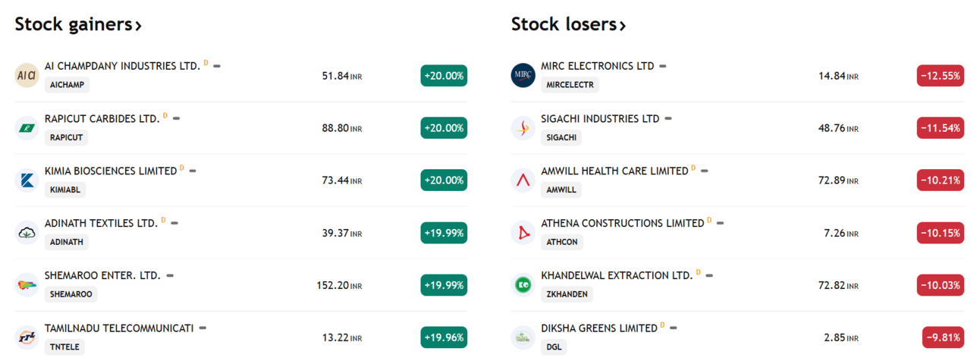Click the MIRC Electronics logo icon

coord(523,76)
